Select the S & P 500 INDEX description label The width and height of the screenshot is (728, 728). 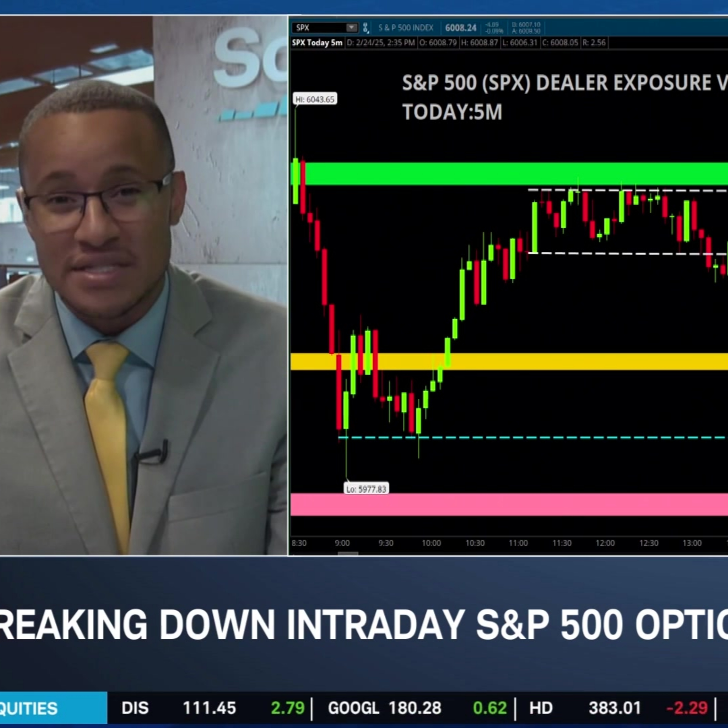pos(405,28)
